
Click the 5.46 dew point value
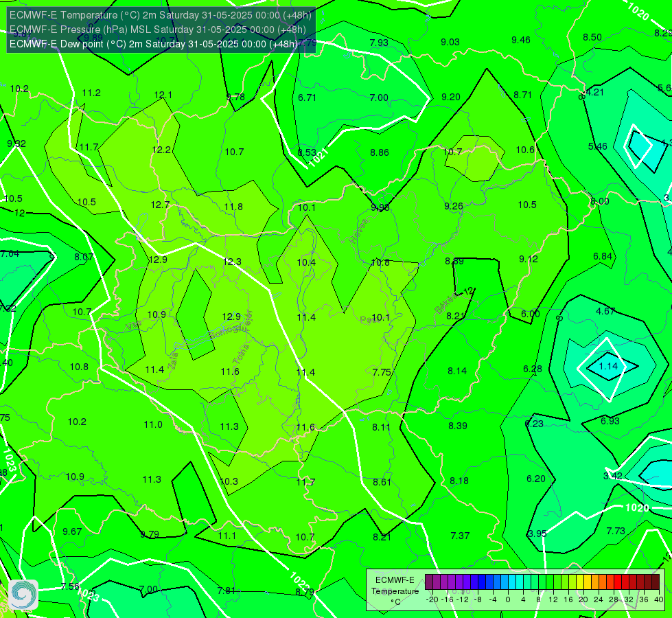597,146
